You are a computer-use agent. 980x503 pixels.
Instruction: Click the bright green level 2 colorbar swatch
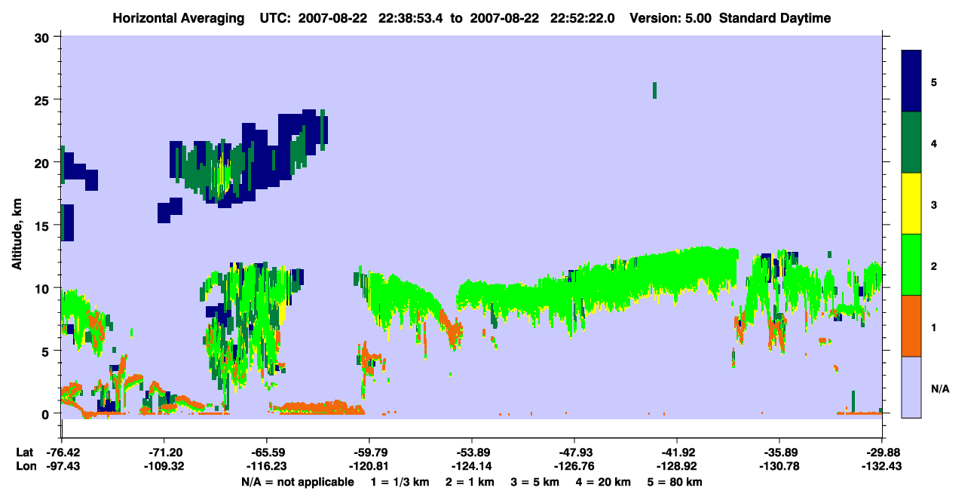911,265
